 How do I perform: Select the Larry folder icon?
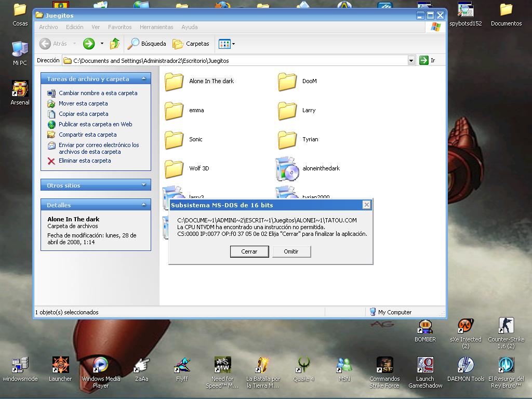(287, 111)
